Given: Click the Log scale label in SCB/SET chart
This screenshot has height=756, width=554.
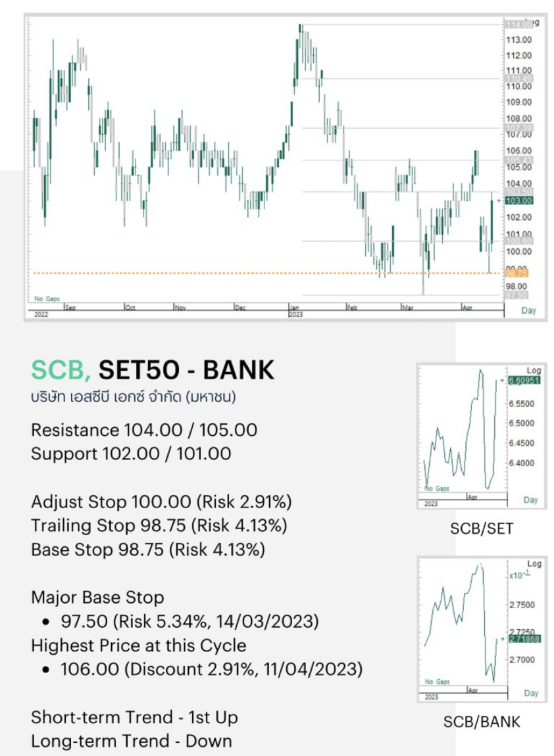Looking at the screenshot, I should pos(534,370).
